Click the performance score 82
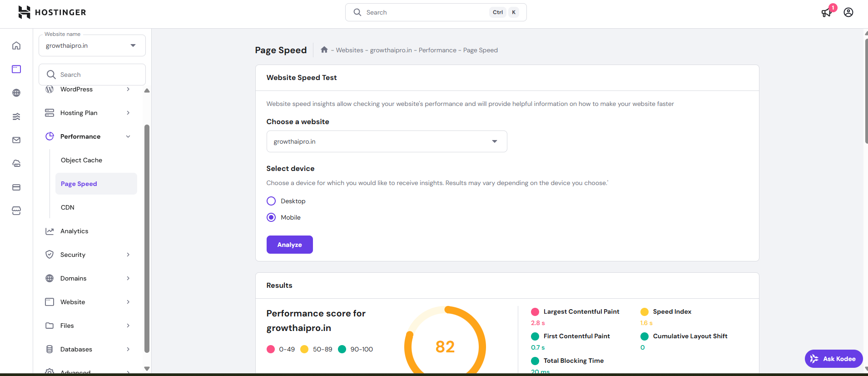868x376 pixels. (x=445, y=347)
